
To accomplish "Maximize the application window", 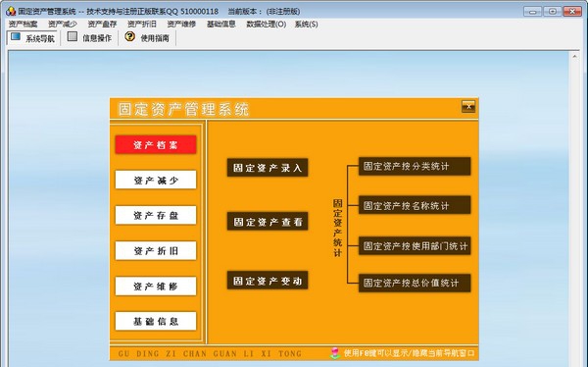I will click(553, 11).
